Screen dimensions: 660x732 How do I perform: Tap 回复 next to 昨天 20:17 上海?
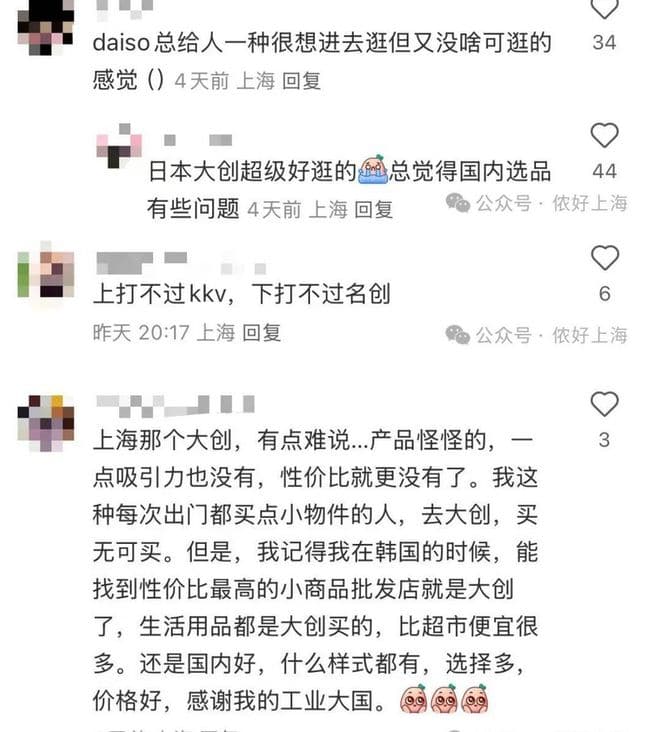(262, 333)
